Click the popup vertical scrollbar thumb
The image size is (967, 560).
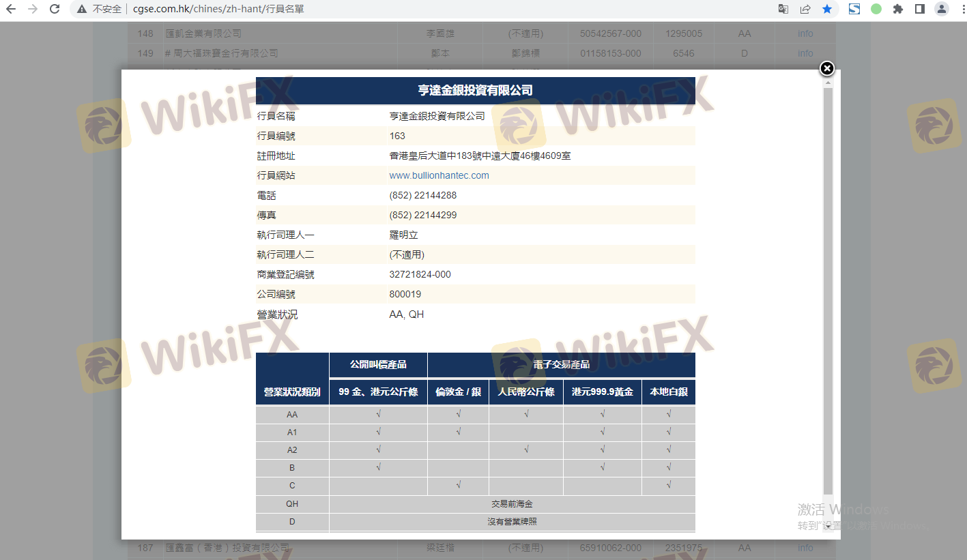pos(828,286)
